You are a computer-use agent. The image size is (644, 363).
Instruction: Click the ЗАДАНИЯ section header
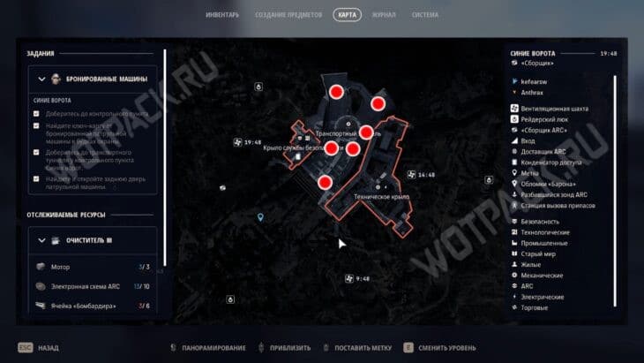[41, 54]
